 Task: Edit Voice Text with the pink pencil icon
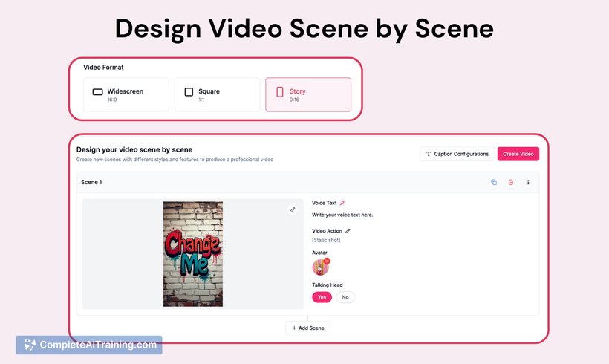click(x=342, y=203)
